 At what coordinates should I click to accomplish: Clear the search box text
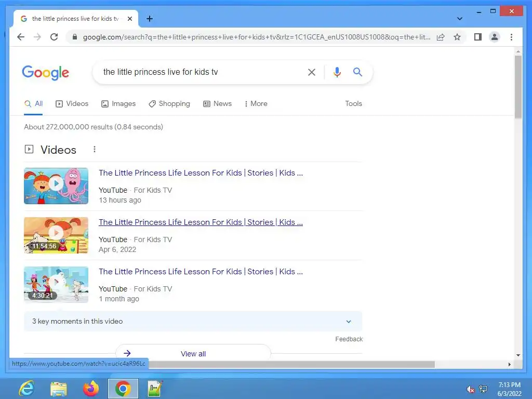coord(312,72)
